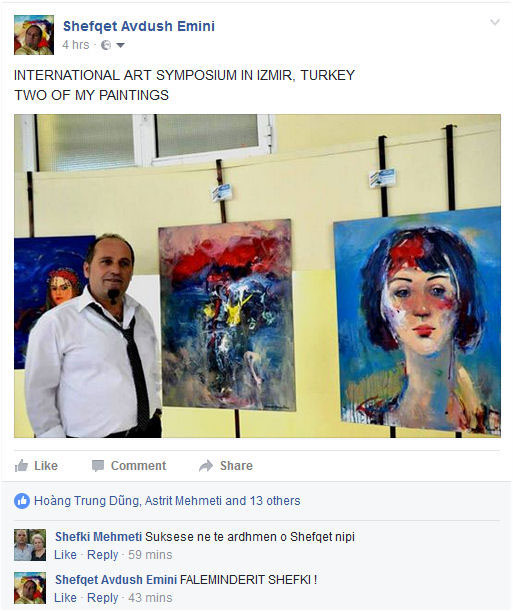Reply to Shefki Mehmeti's comment

102,555
